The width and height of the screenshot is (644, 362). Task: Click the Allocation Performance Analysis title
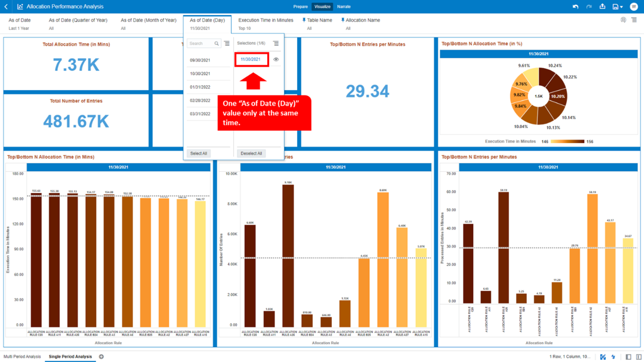(x=65, y=7)
